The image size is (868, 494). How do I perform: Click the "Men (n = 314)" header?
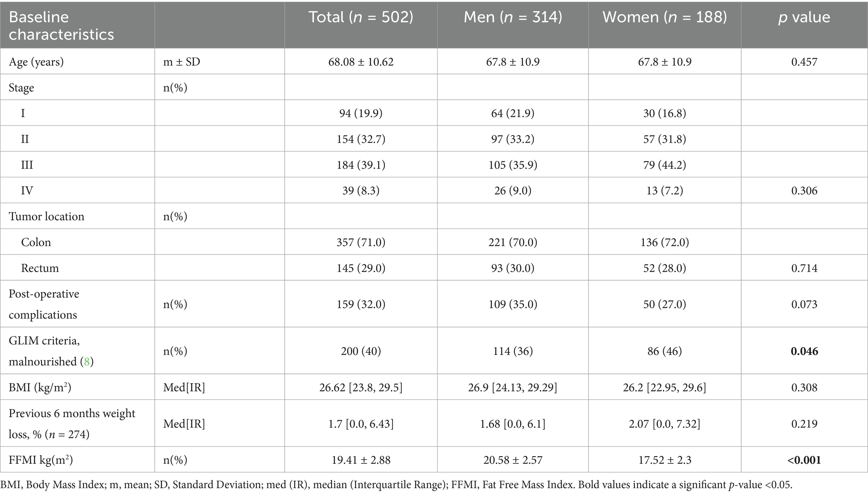click(x=512, y=17)
